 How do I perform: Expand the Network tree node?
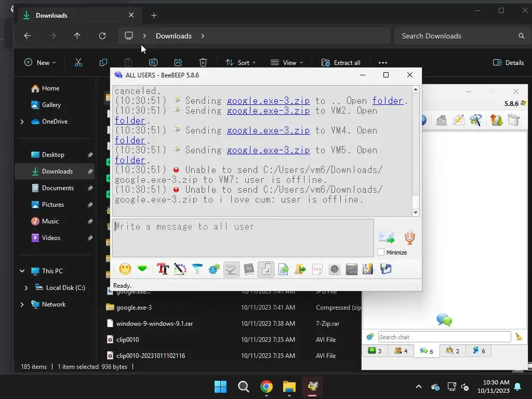22,304
